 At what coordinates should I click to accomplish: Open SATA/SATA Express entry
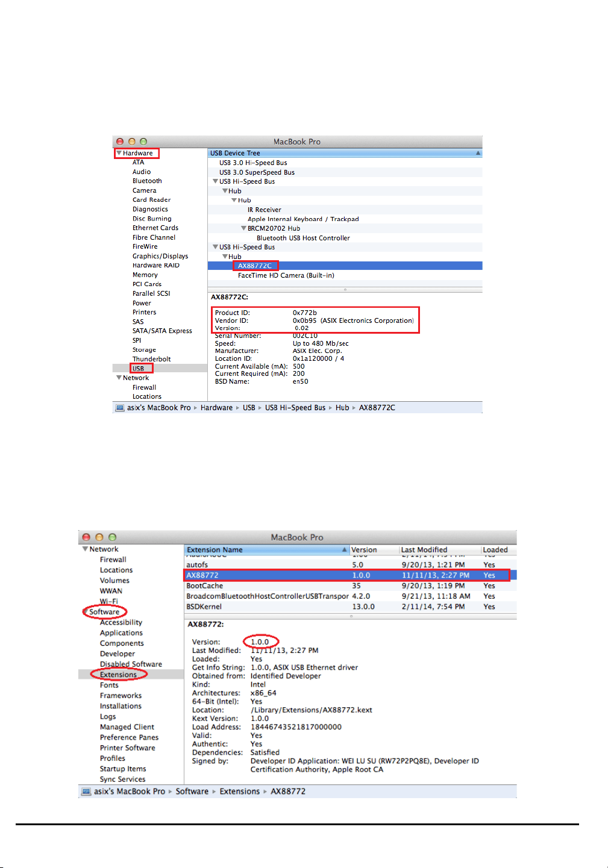tap(162, 331)
